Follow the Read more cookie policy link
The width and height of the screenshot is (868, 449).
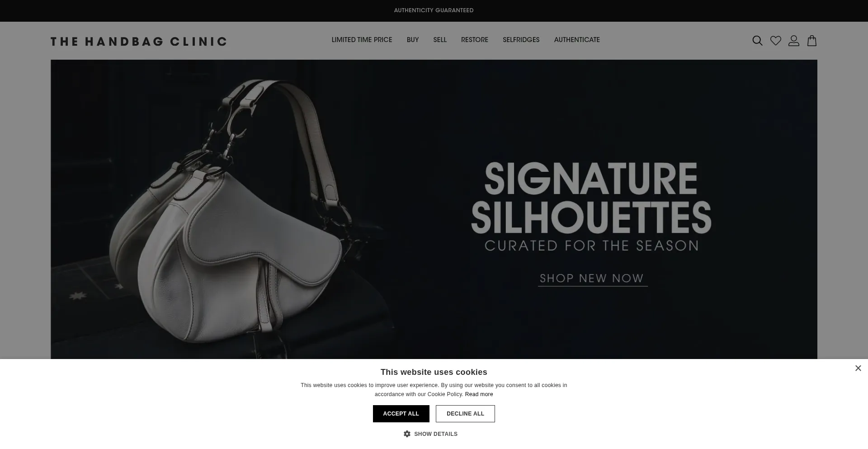tap(479, 394)
